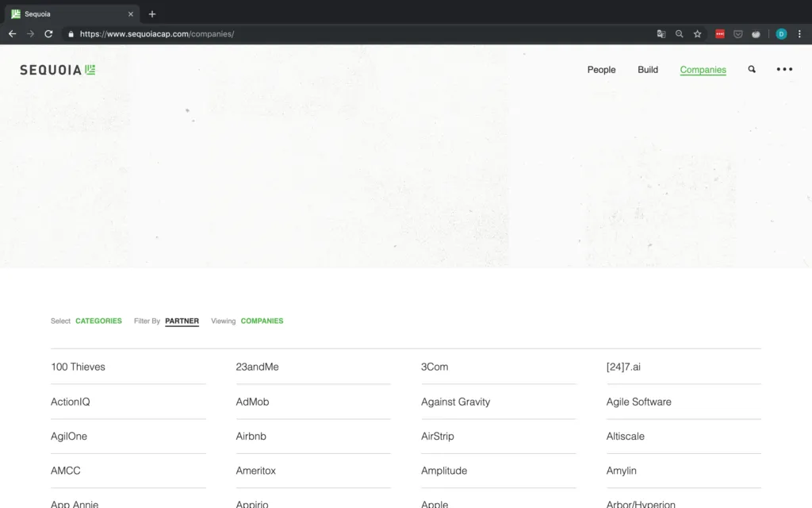Open ActionIQ company
Viewport: 812px width, 508px height.
point(71,402)
